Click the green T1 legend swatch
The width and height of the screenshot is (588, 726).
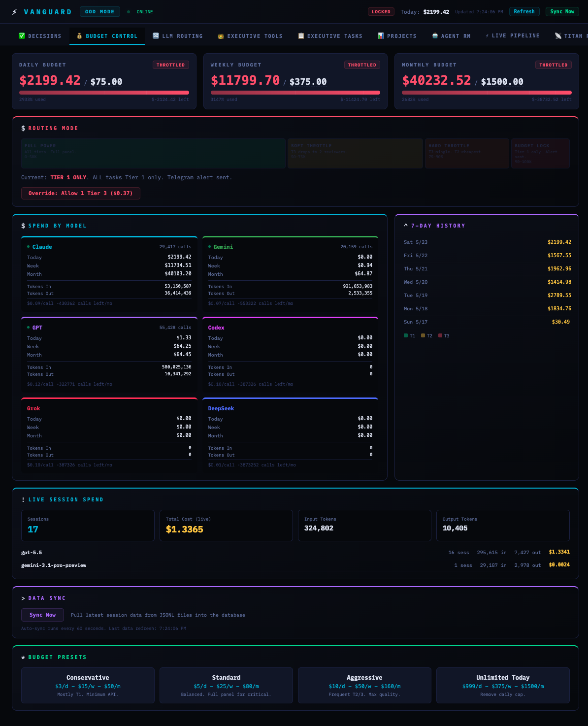[x=406, y=335]
